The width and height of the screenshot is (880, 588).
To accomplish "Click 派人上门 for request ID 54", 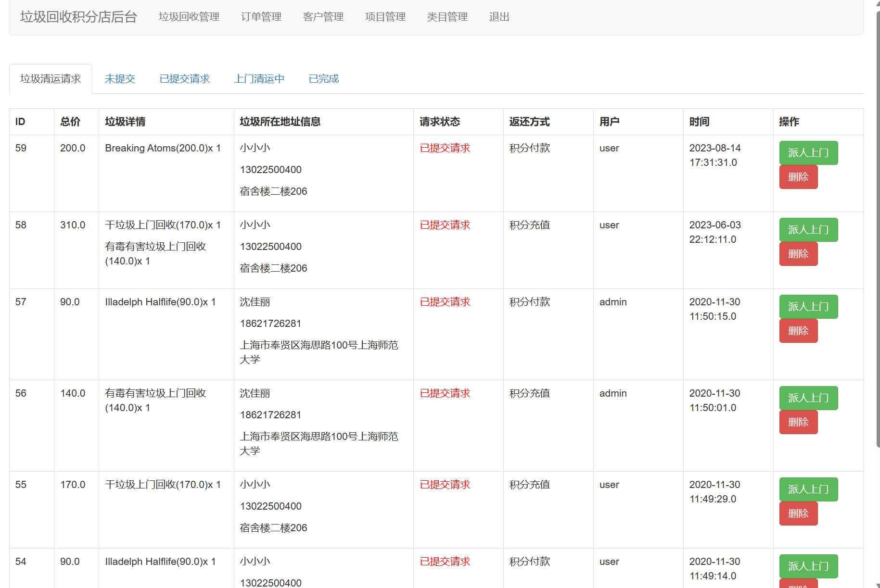I will pyautogui.click(x=808, y=566).
